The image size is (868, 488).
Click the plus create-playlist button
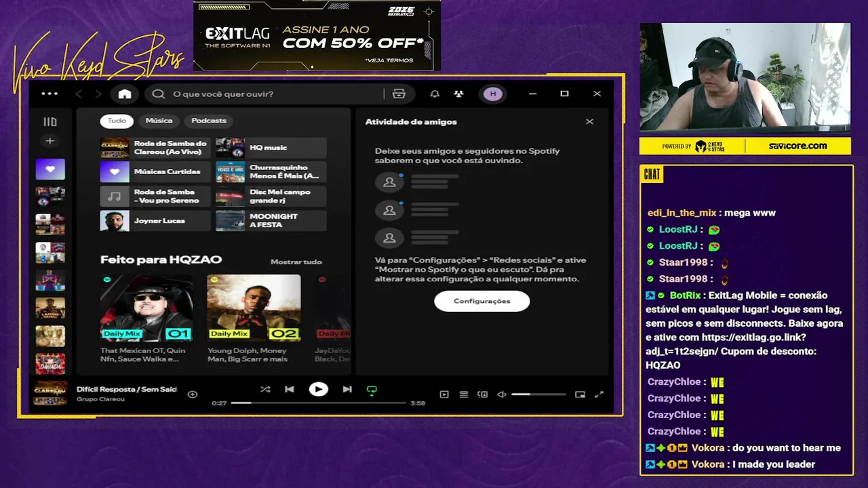[50, 141]
